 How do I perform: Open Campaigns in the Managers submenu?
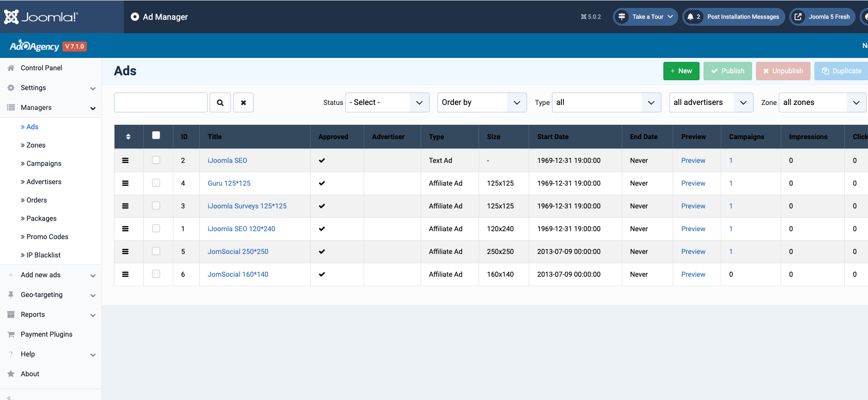click(44, 163)
